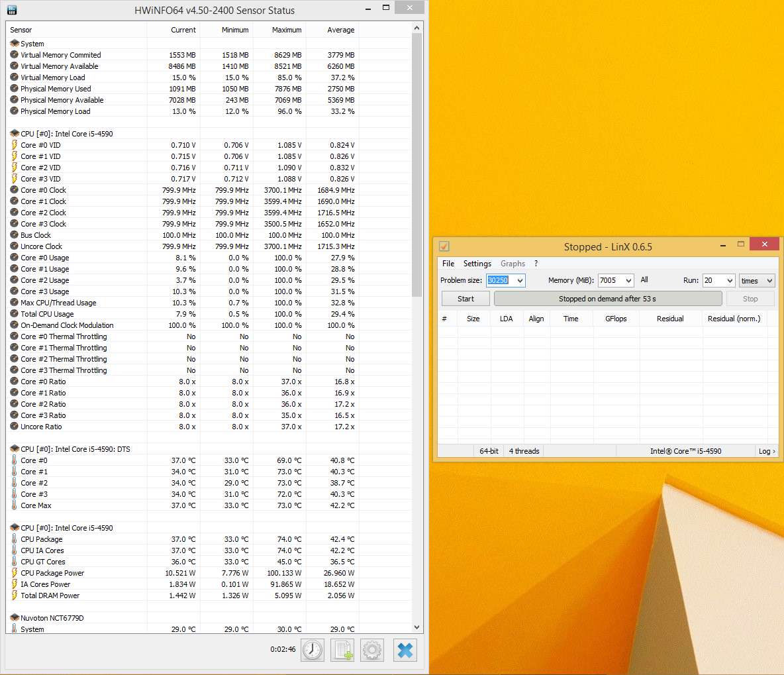Click the thermometer icon next to CPU Package
Screen dimensions: 784x675
point(14,539)
